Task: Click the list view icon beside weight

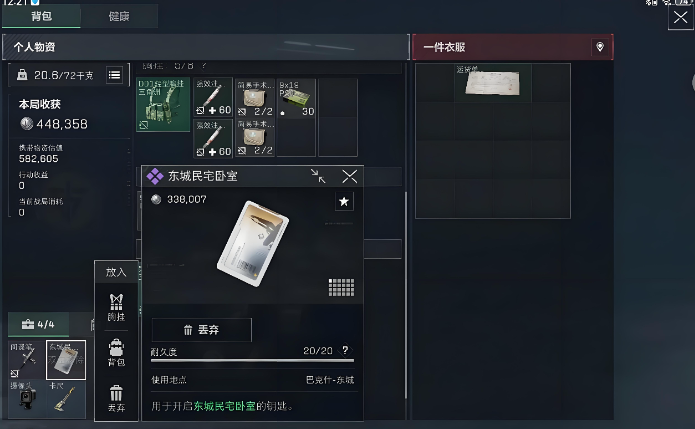Action: (114, 75)
